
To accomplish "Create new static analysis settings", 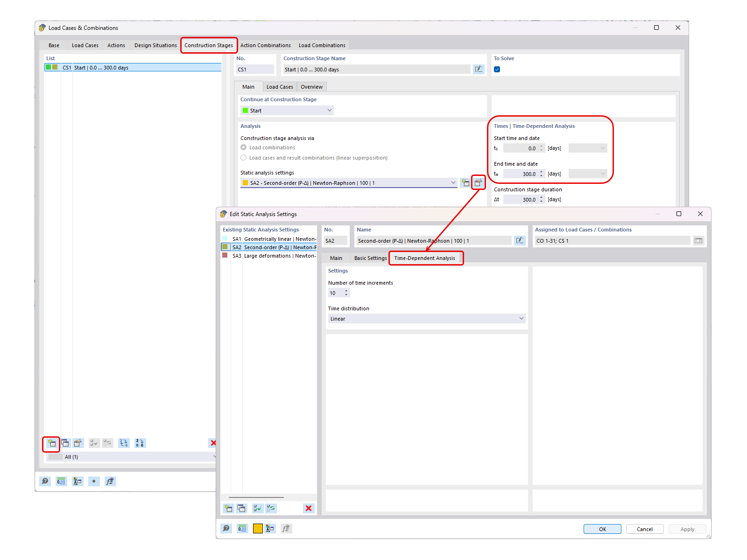I will pyautogui.click(x=465, y=182).
